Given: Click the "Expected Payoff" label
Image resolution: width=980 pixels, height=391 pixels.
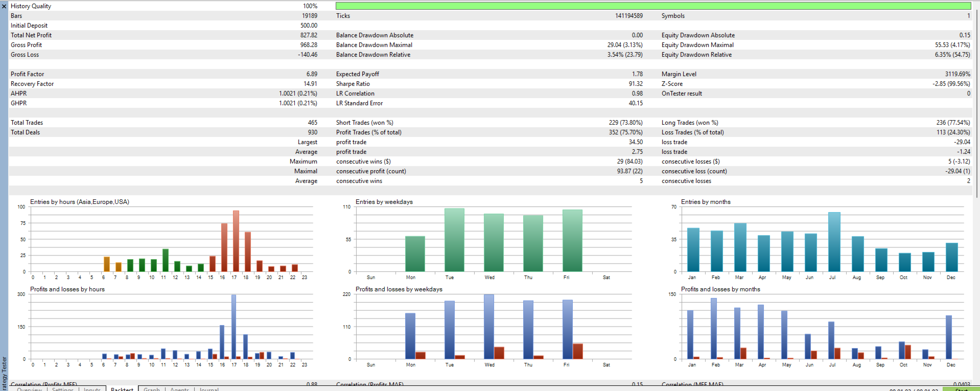Looking at the screenshot, I should point(358,74).
